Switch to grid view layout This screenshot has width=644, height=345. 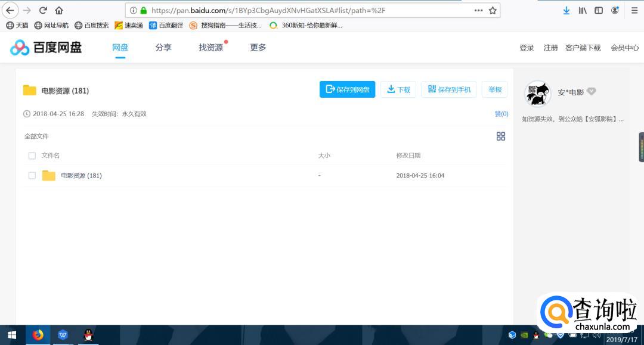click(501, 136)
